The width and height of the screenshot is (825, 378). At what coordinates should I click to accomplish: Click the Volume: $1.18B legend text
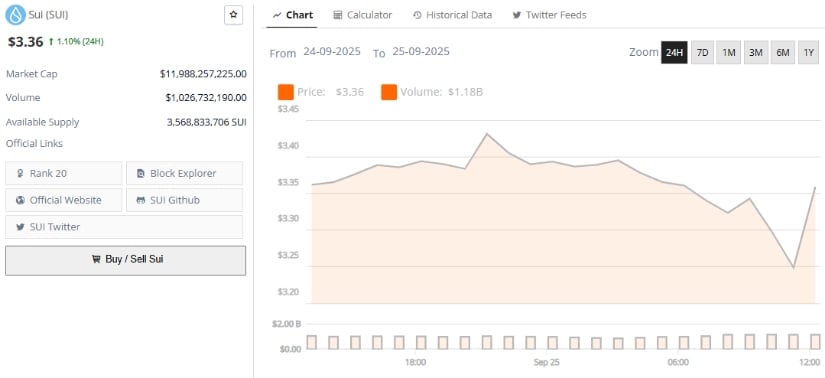(441, 92)
